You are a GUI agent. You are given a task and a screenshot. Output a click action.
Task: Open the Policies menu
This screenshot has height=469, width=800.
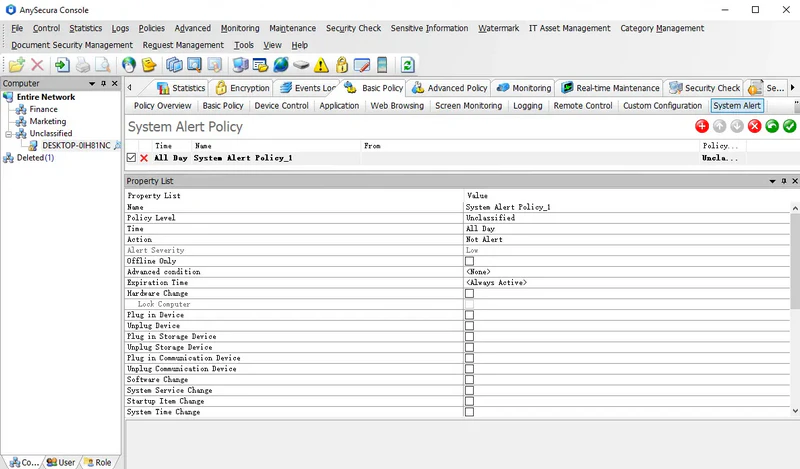[x=152, y=28]
